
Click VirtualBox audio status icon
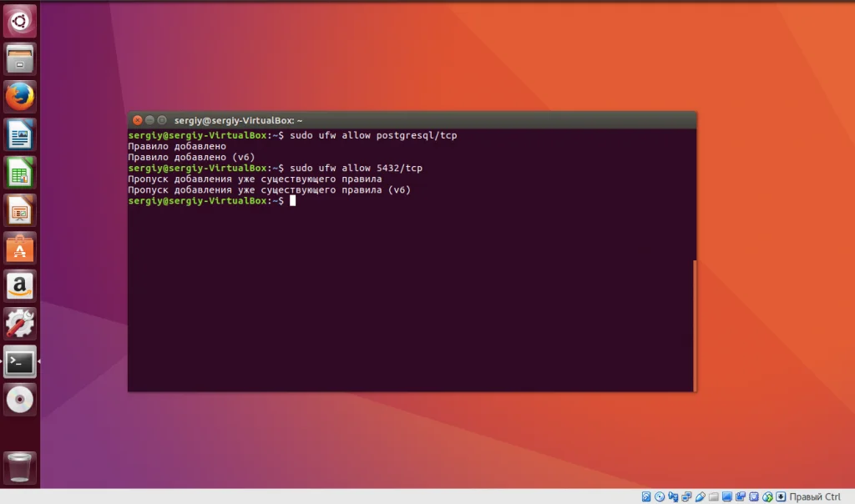pos(673,496)
